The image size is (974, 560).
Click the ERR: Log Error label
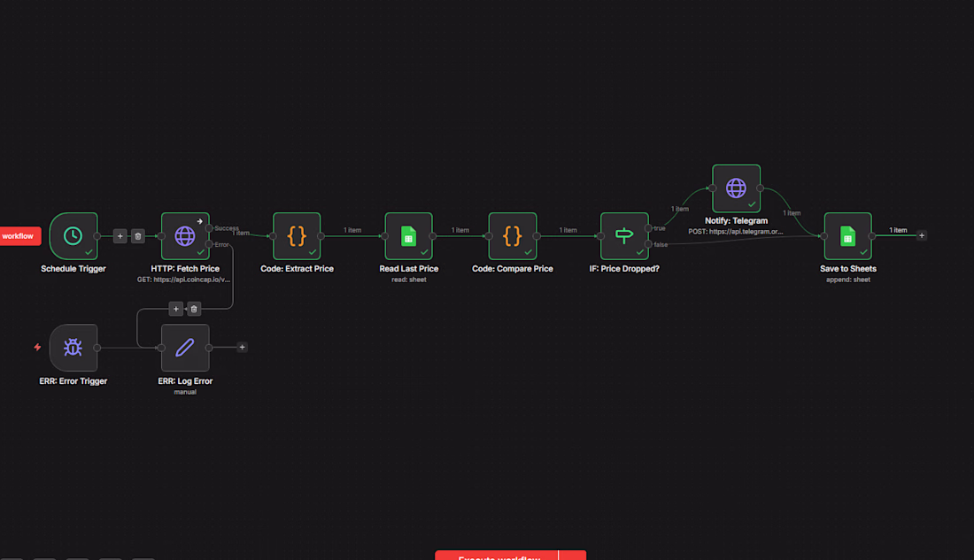(185, 381)
